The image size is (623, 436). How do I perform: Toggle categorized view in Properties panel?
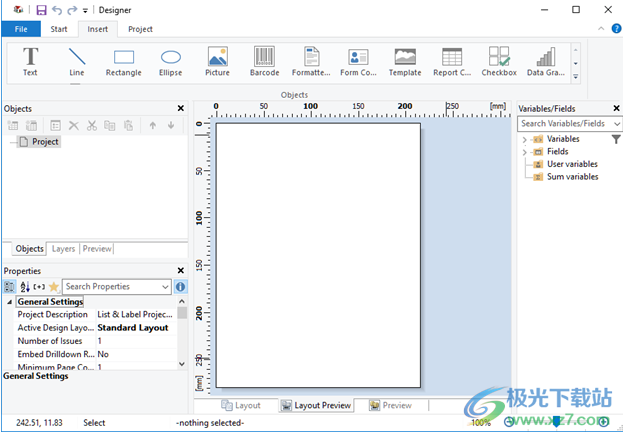coord(10,287)
